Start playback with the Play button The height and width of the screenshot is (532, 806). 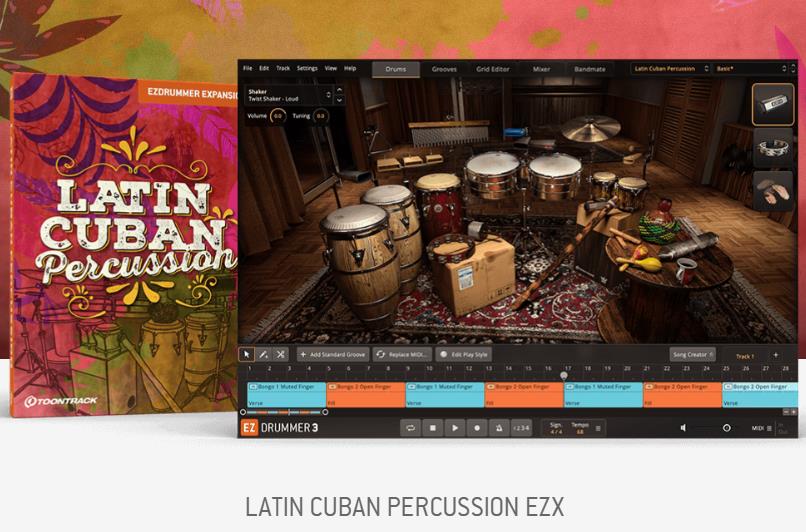pyautogui.click(x=455, y=428)
